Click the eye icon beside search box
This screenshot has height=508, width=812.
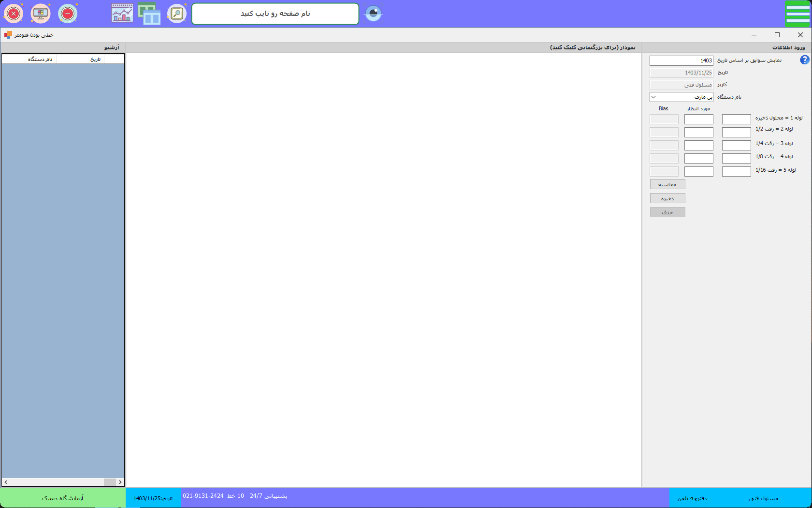[373, 14]
